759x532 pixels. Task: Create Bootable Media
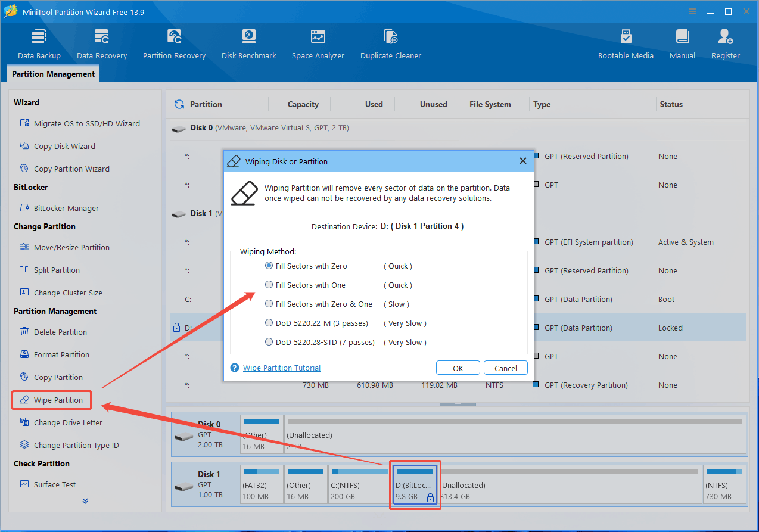626,44
